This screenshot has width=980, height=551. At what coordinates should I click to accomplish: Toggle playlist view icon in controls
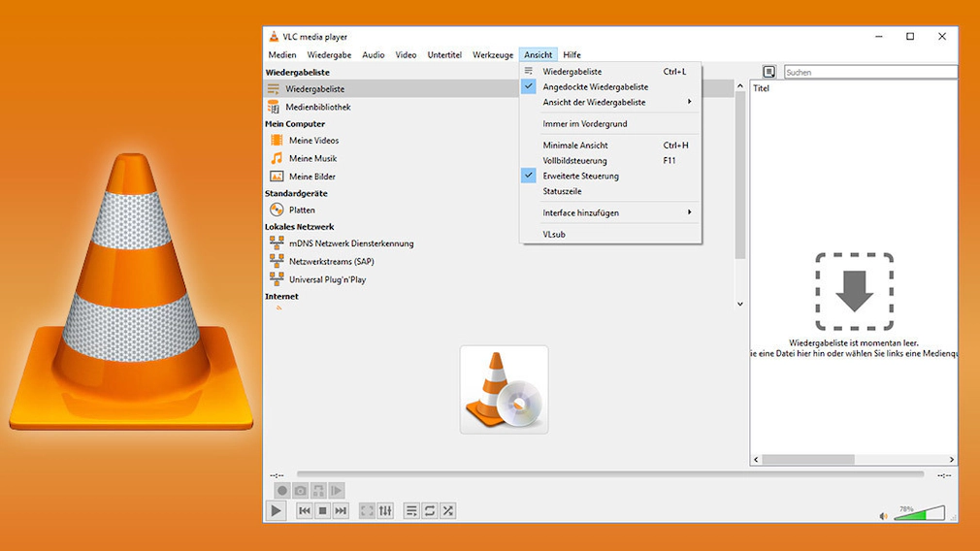coord(411,510)
